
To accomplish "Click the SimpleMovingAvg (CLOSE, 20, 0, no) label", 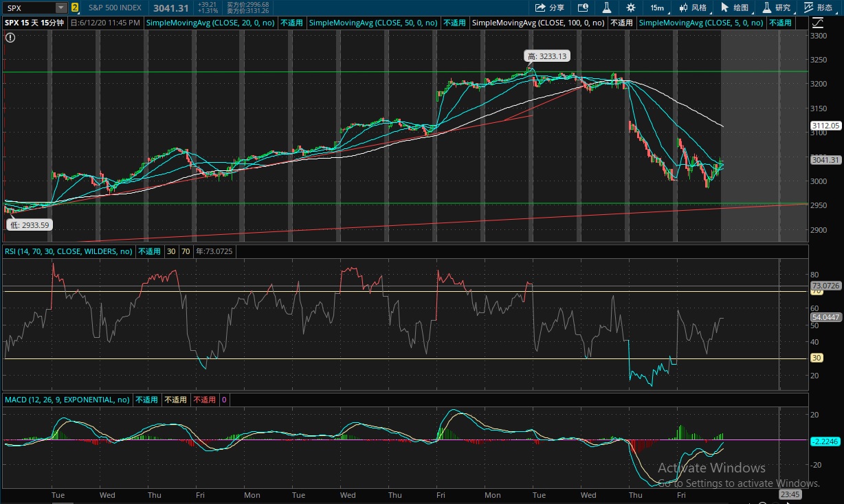I will point(210,23).
